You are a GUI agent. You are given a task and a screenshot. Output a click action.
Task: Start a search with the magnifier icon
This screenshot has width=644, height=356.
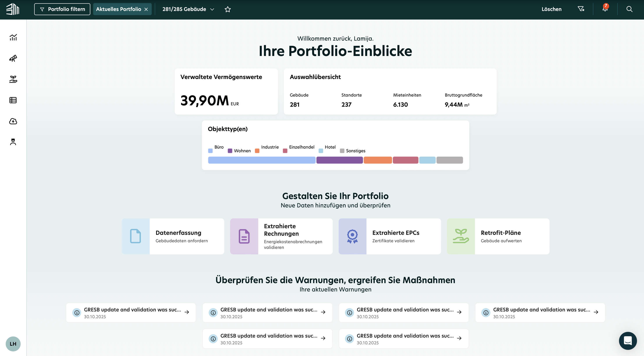[x=629, y=9]
